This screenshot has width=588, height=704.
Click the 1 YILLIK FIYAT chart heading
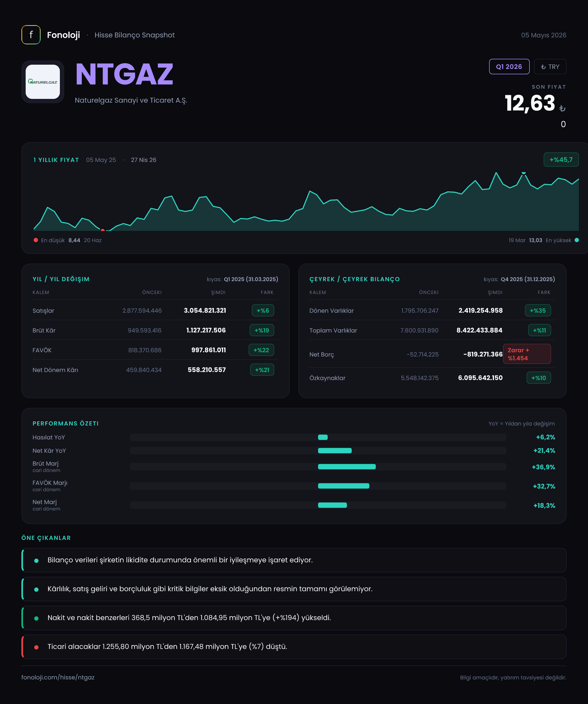pyautogui.click(x=56, y=160)
